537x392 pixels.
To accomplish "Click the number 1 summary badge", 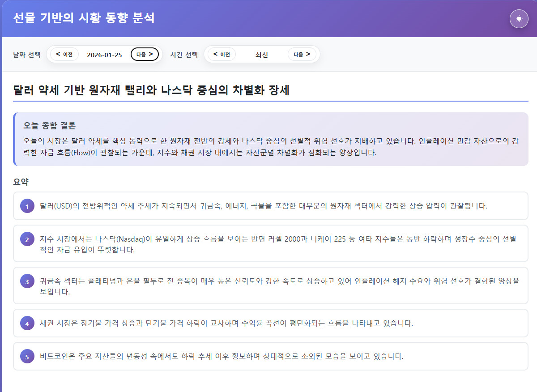I will [x=27, y=206].
